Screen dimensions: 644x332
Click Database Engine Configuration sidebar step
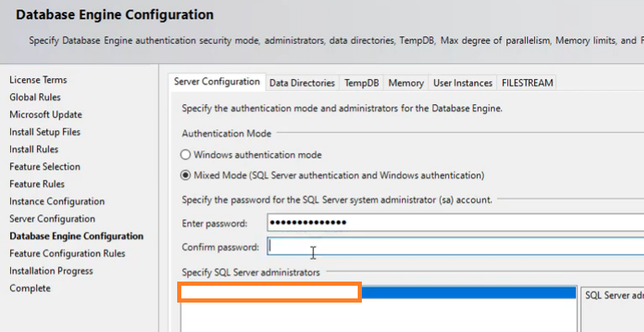[76, 236]
